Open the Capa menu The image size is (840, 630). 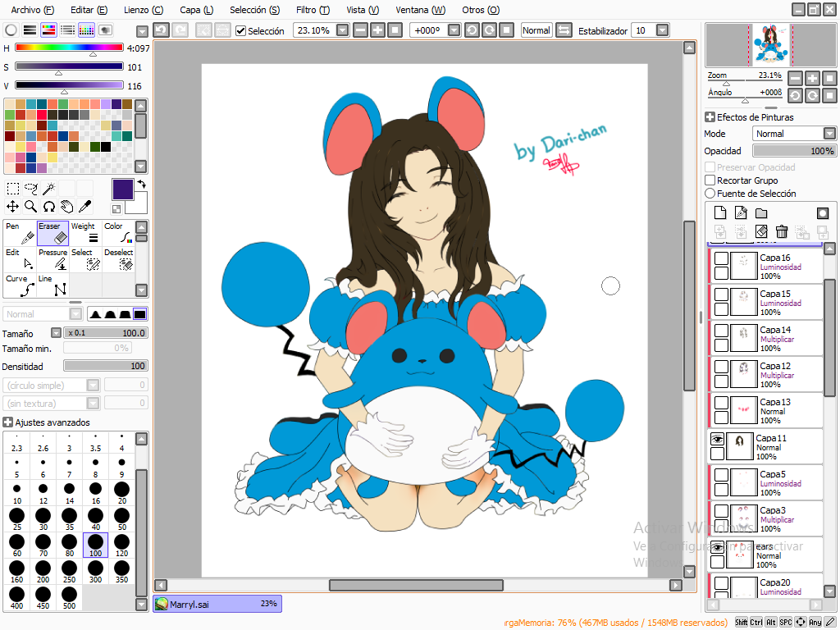197,10
